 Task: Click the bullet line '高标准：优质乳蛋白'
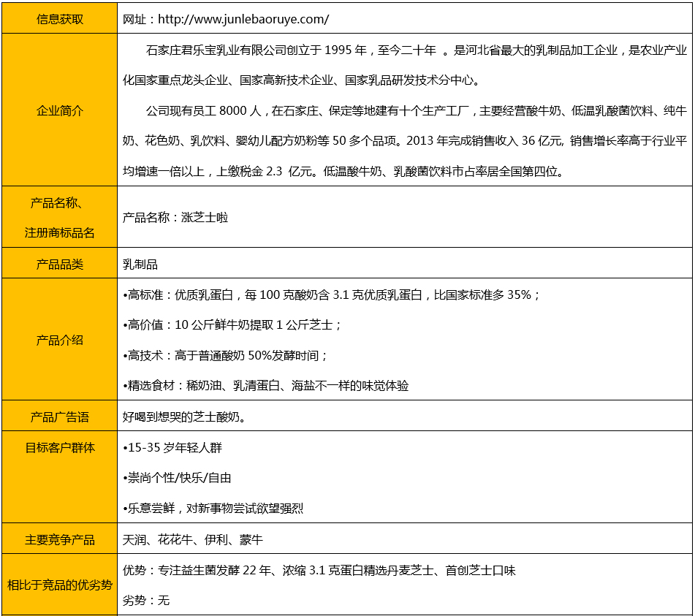point(331,294)
